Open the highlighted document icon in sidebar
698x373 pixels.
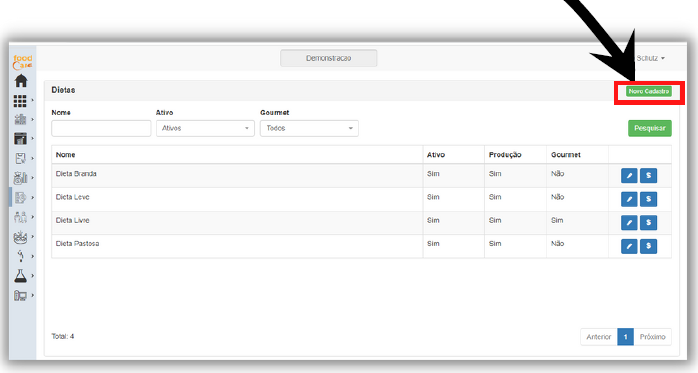[20, 197]
